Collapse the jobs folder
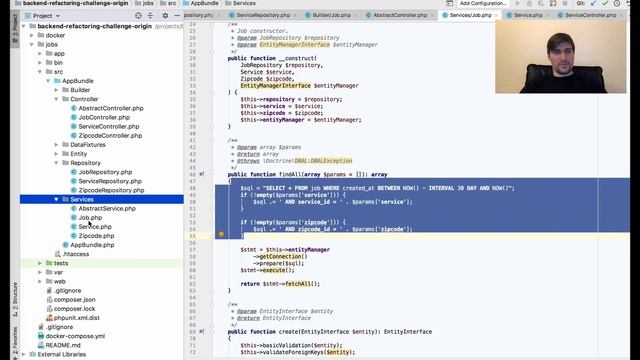Viewport: 640px width, 360px height. tap(32, 44)
